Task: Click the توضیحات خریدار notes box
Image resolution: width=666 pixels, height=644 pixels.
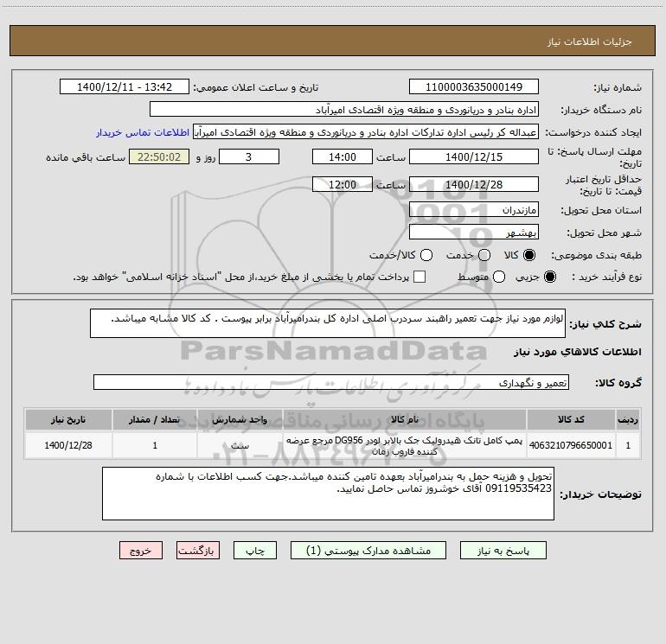Action: (x=328, y=494)
